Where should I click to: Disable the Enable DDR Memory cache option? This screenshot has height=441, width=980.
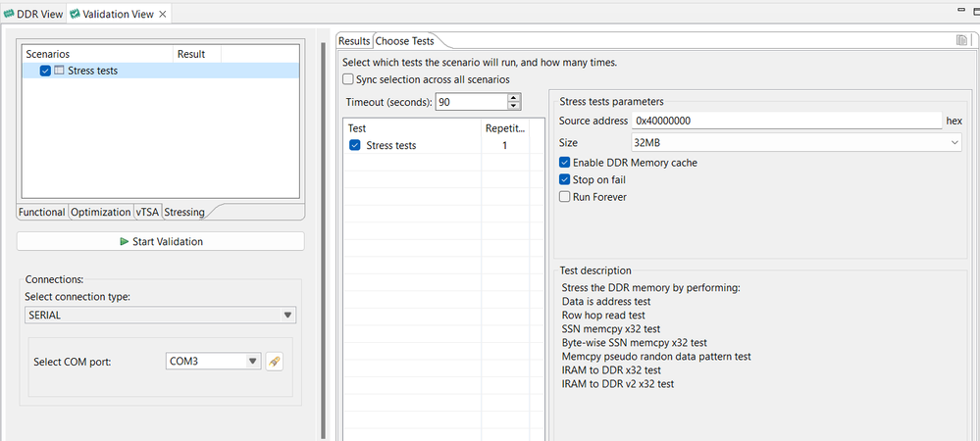(565, 163)
